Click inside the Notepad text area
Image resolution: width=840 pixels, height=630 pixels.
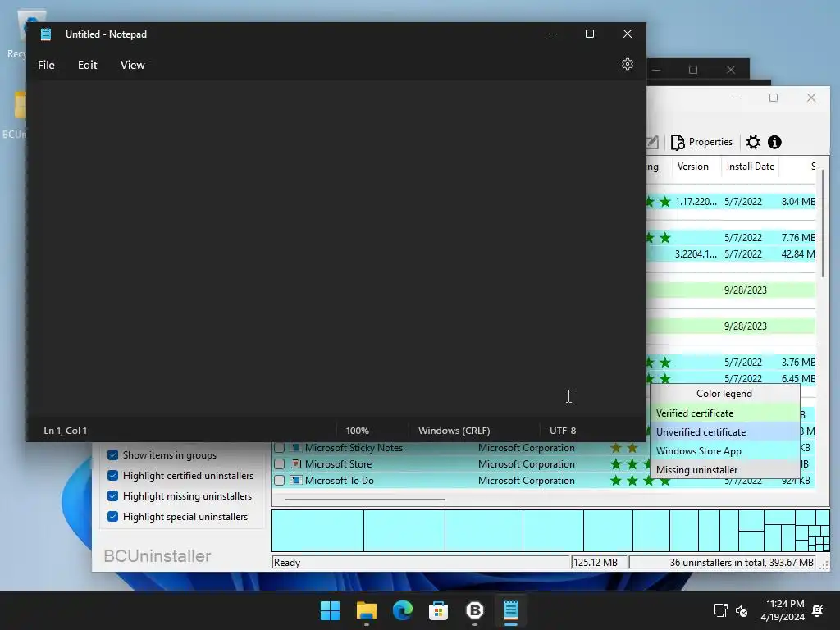[336, 249]
